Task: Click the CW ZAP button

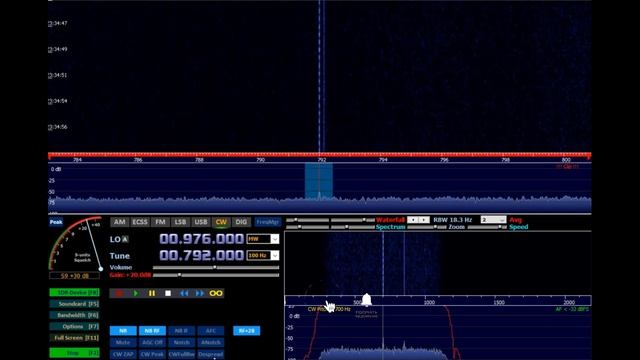Action: pyautogui.click(x=123, y=354)
